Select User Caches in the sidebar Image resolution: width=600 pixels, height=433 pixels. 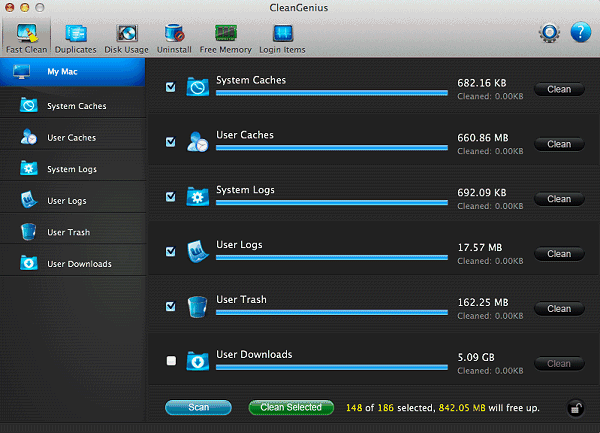click(x=72, y=137)
